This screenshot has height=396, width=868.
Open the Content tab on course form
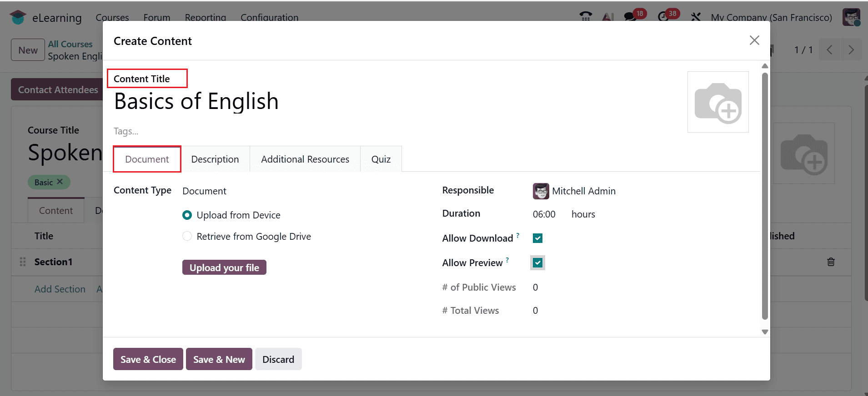[x=56, y=210]
